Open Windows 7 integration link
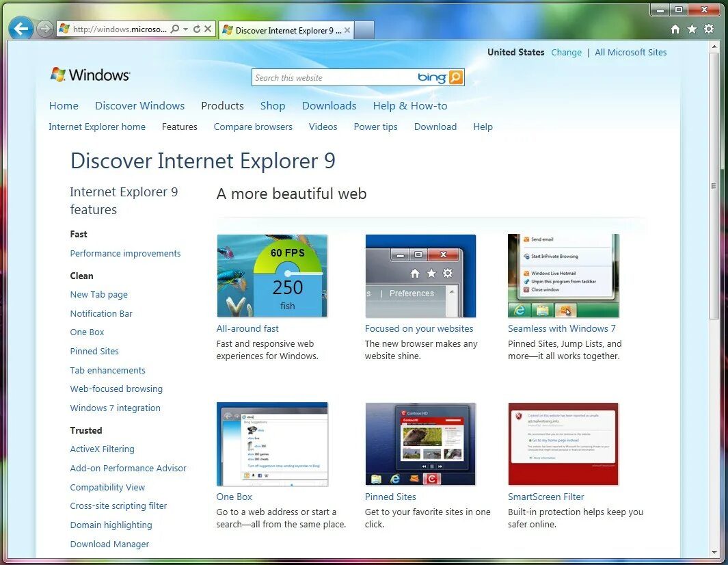Screen dimensions: 728x565 click(115, 408)
